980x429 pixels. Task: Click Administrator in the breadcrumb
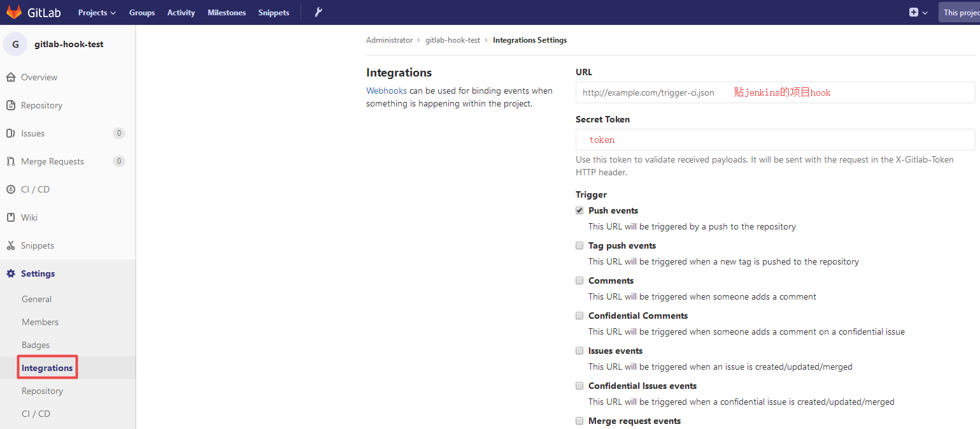[390, 40]
